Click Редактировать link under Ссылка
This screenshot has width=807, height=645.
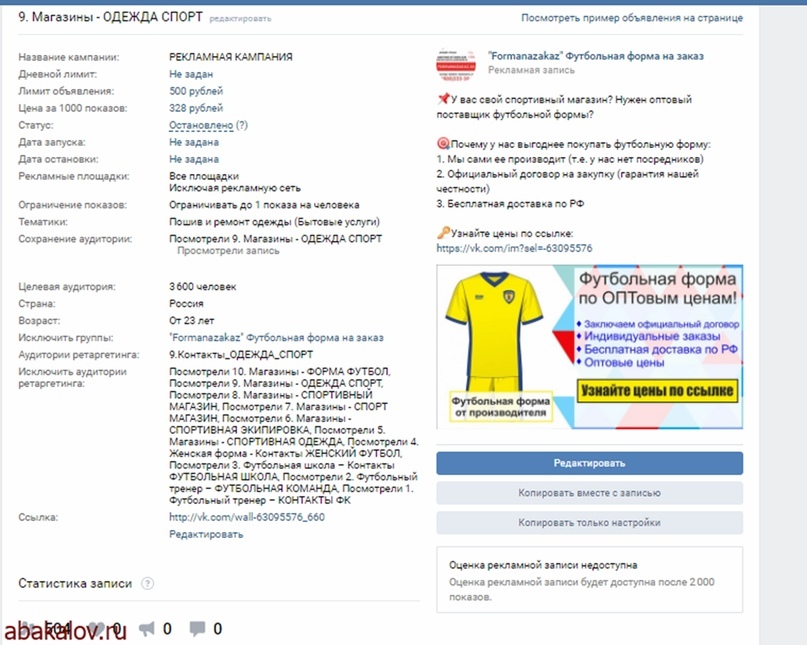point(206,534)
